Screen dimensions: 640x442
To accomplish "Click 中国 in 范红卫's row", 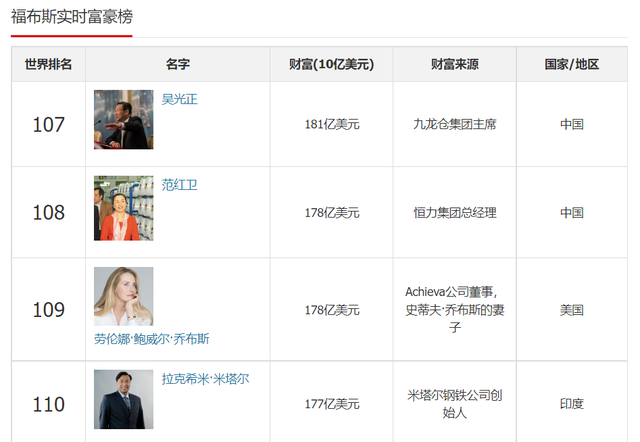I will (572, 213).
